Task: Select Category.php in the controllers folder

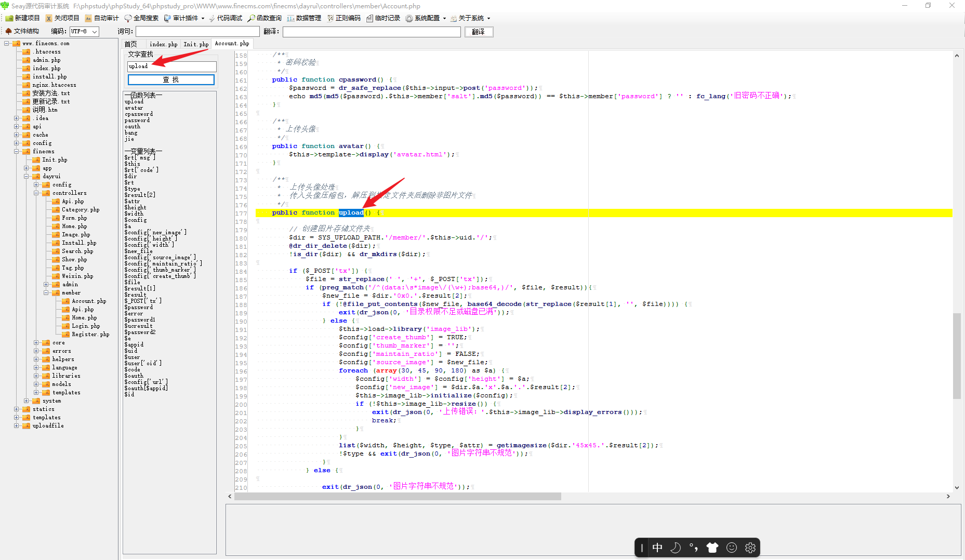Action: click(81, 210)
